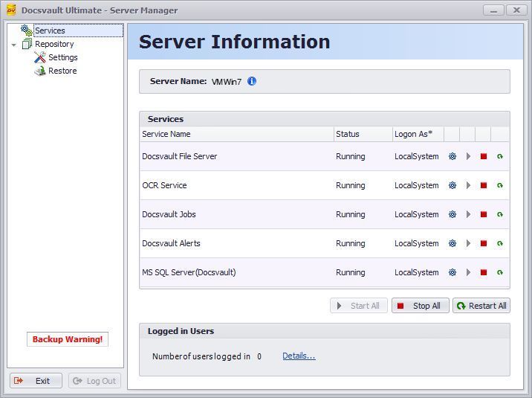Image resolution: width=532 pixels, height=398 pixels.
Task: Restart the Docsvault Alerts service
Action: [500, 243]
